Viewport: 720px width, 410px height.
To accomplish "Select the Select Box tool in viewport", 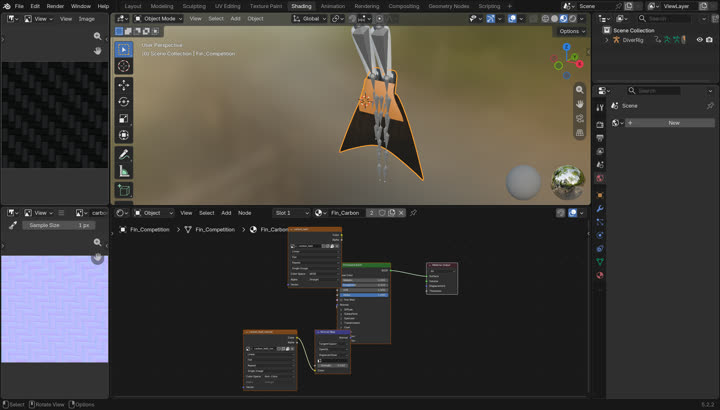I will tap(124, 49).
